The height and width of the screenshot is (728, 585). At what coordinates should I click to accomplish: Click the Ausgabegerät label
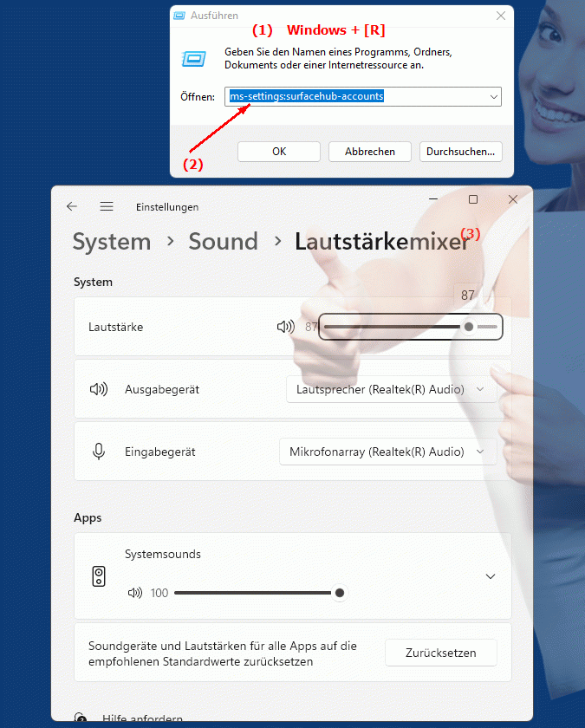click(x=162, y=389)
